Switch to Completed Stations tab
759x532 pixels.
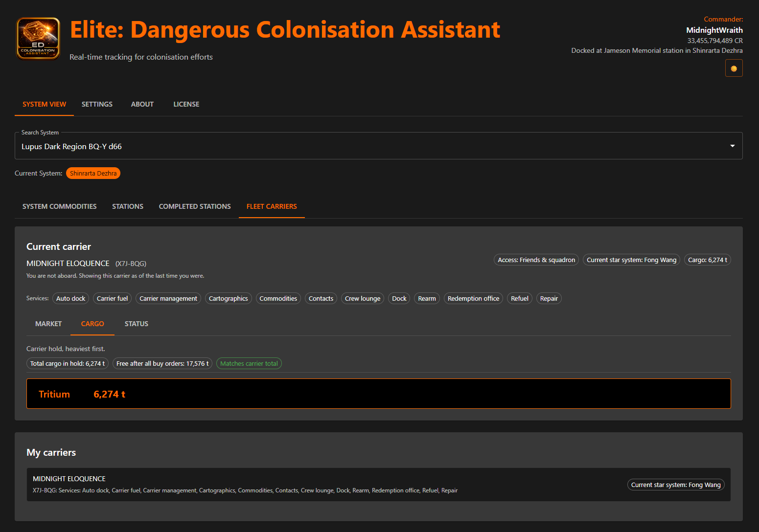click(x=195, y=206)
